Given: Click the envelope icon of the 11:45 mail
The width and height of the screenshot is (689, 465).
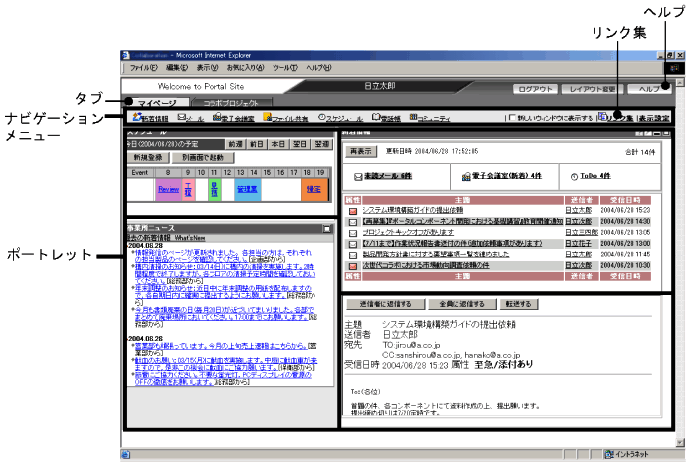Looking at the screenshot, I should pos(353,255).
